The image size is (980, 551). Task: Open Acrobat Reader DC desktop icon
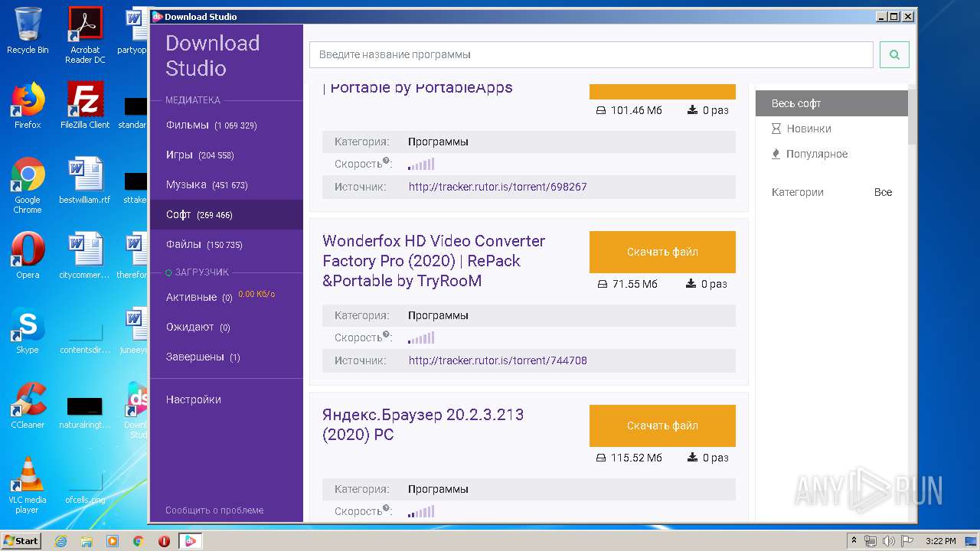(x=85, y=35)
